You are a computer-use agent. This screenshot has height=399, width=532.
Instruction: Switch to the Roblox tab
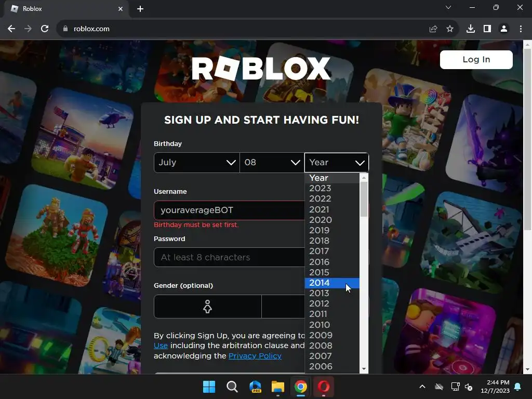coord(66,9)
